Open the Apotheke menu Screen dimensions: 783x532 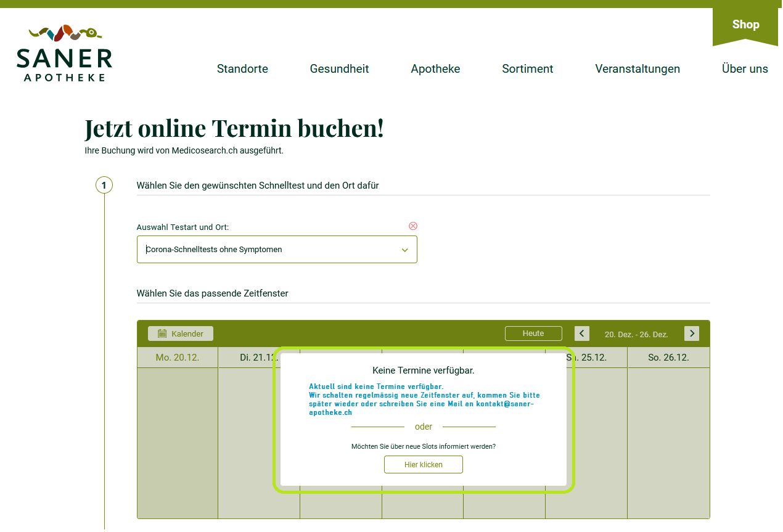pyautogui.click(x=435, y=69)
